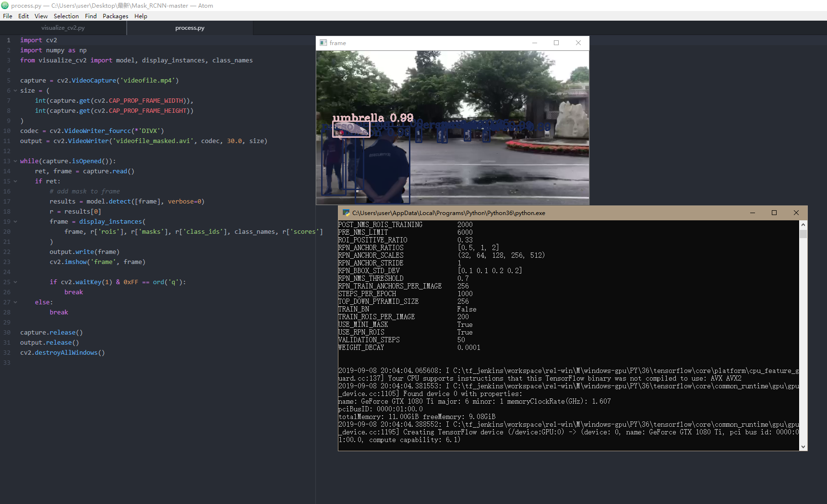Click the Atom logo in title bar
This screenshot has height=504, width=827.
[x=5, y=5]
